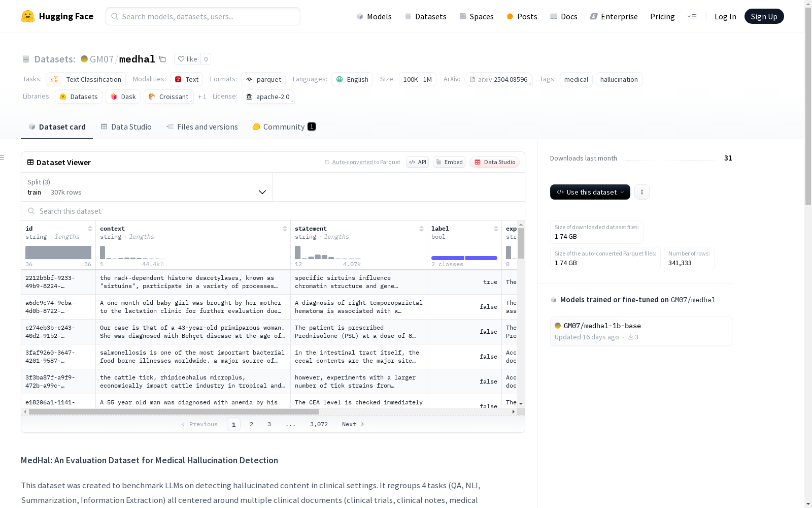Sort by the id column
The height and width of the screenshot is (508, 812).
(90, 229)
